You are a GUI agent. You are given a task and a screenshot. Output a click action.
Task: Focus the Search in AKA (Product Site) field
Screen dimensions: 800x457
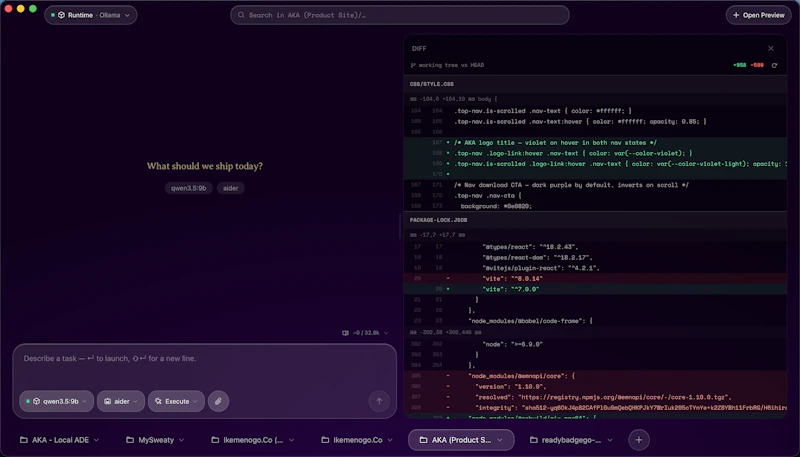coord(399,15)
